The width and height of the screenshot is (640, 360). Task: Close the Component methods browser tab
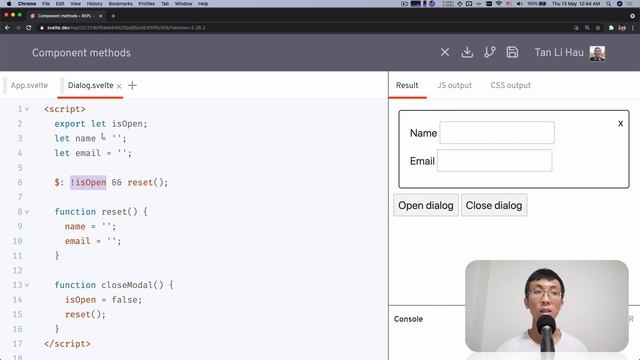pos(100,16)
